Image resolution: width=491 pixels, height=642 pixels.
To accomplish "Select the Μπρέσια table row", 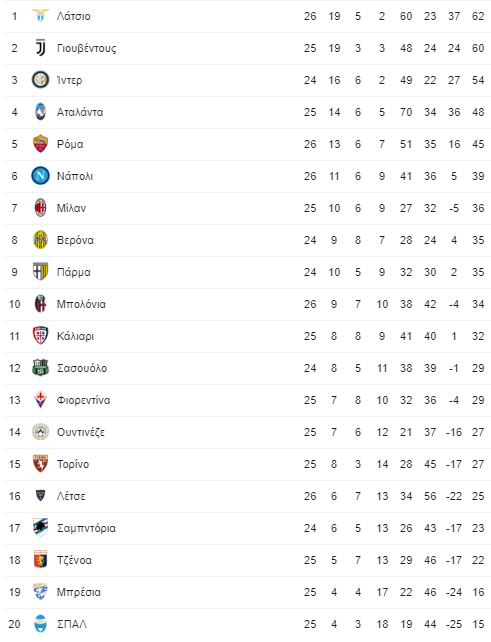I will coord(247,592).
